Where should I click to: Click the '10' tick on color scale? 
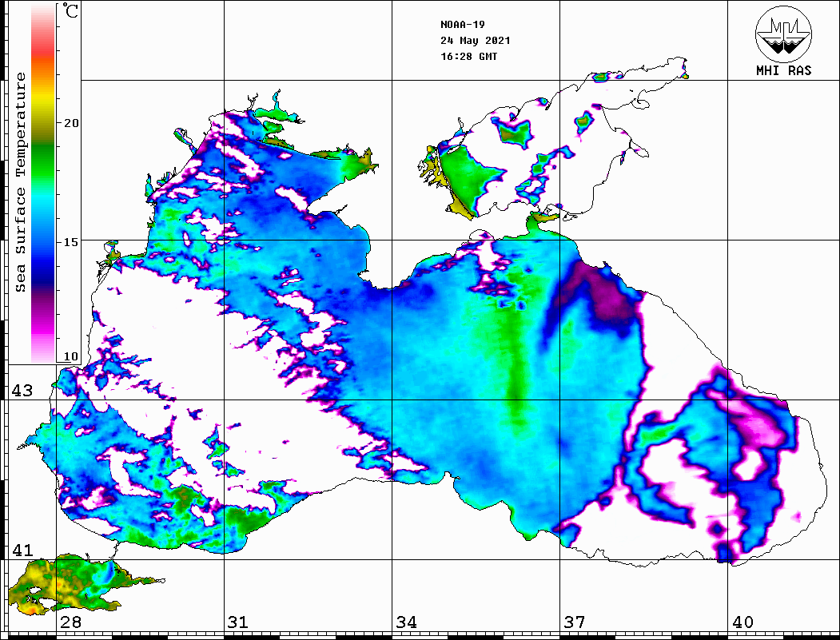tap(70, 356)
